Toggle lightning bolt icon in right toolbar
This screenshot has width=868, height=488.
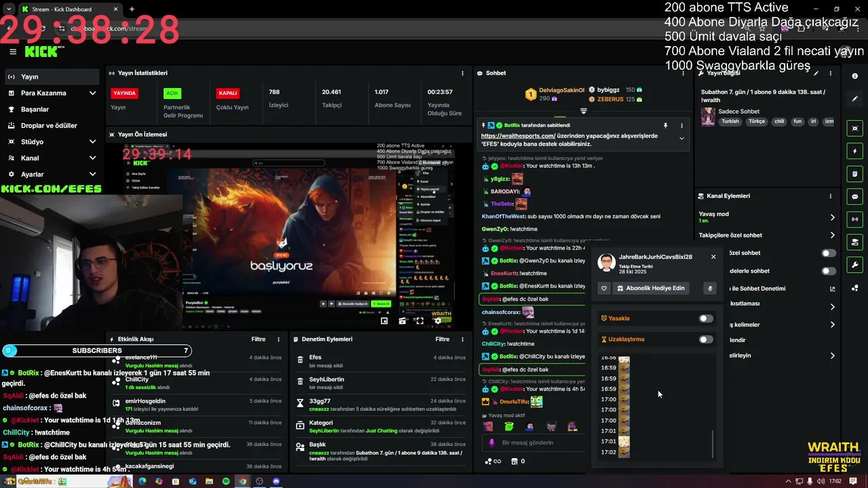tap(855, 151)
